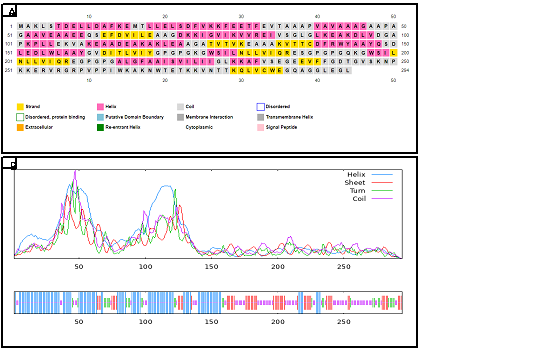Click the panel A label box

point(9,11)
